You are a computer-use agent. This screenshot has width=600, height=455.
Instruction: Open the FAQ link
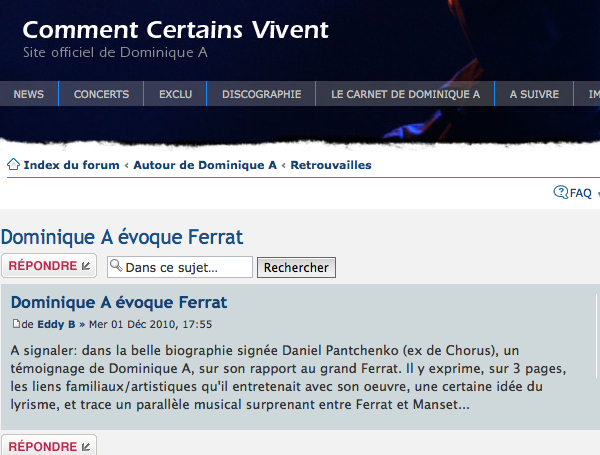(x=580, y=193)
